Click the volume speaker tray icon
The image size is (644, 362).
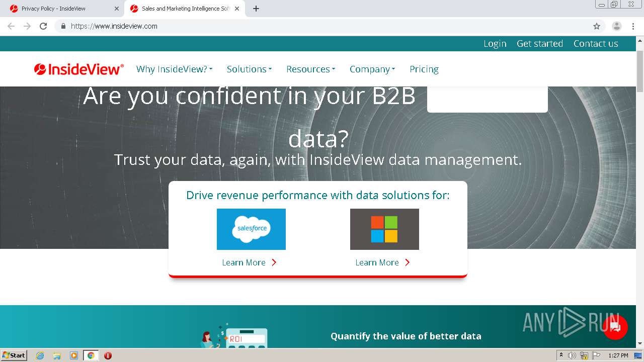click(572, 355)
